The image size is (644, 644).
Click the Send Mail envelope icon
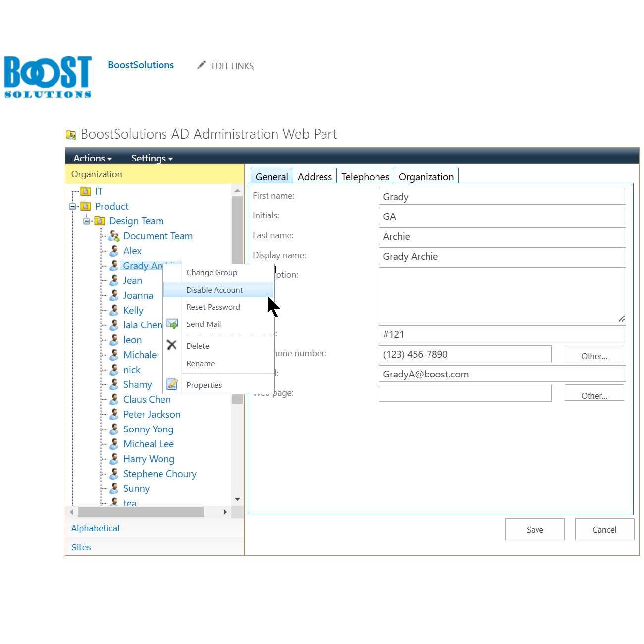pos(172,324)
